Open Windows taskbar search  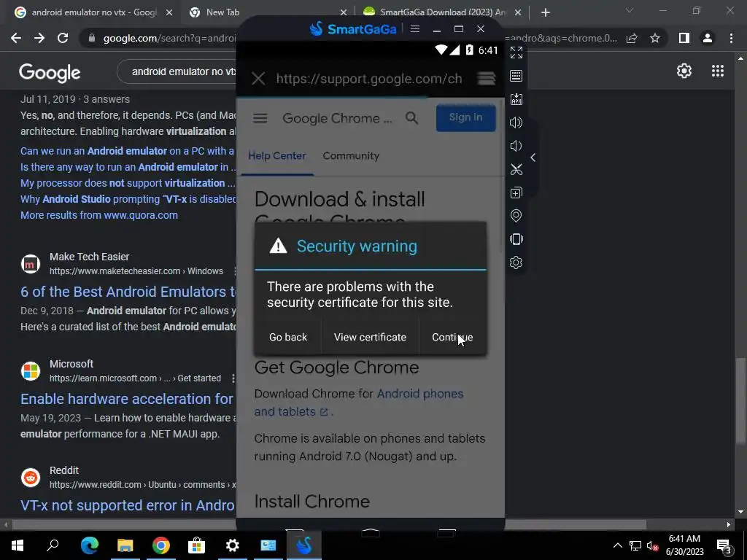[53, 545]
